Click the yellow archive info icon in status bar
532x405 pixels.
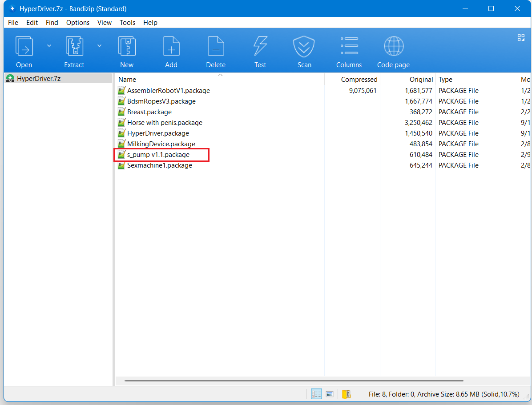tap(346, 394)
